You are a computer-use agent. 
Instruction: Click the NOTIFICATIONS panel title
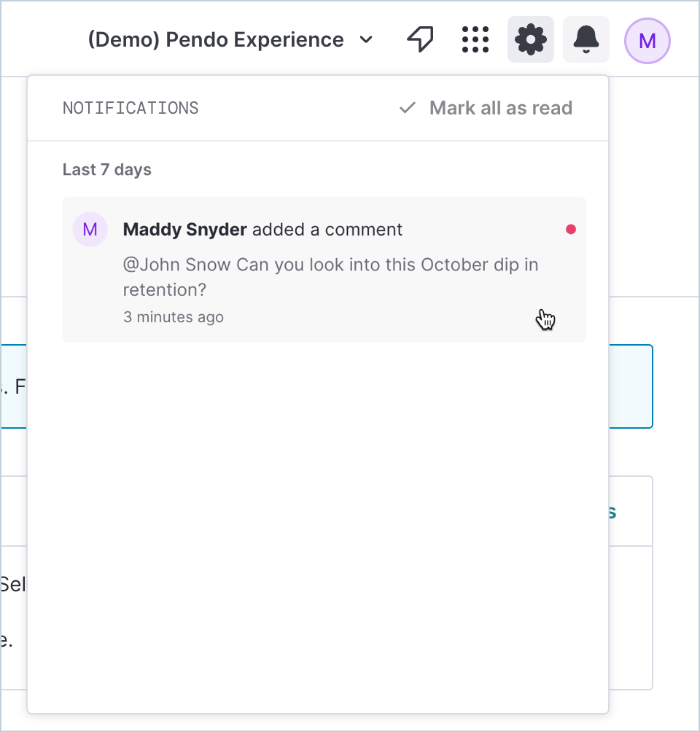(x=131, y=108)
